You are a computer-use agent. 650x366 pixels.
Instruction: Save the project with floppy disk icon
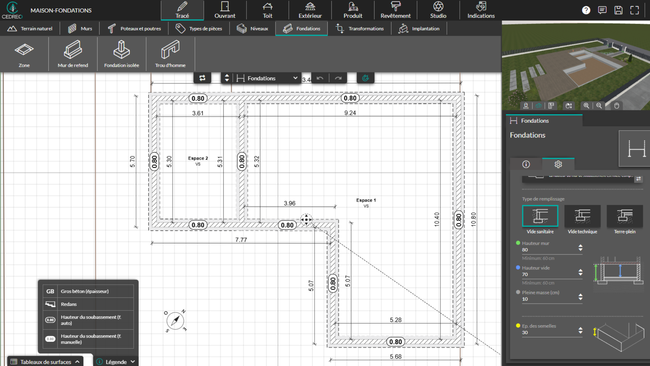[618, 10]
